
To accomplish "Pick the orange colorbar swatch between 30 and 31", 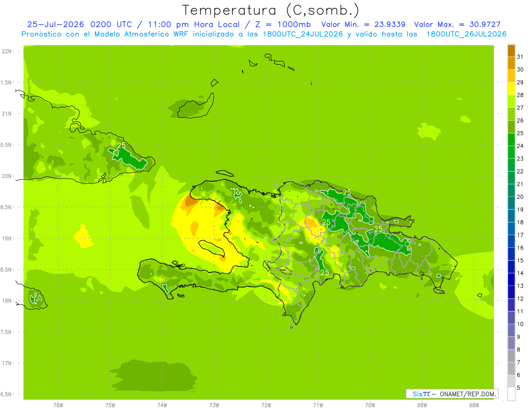I will point(511,63).
